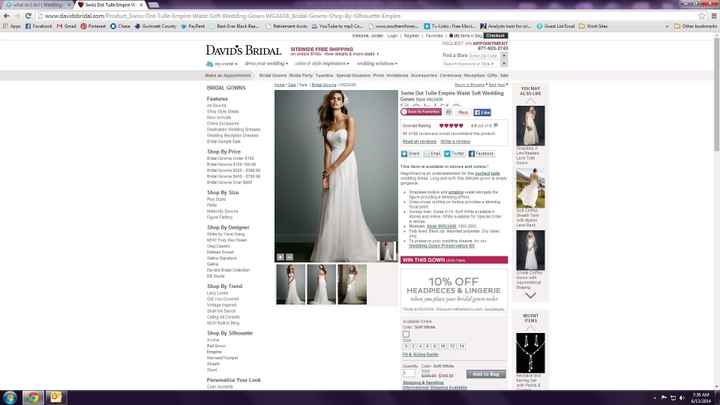
Task: Click the Win This Gown banner
Action: pos(454,260)
